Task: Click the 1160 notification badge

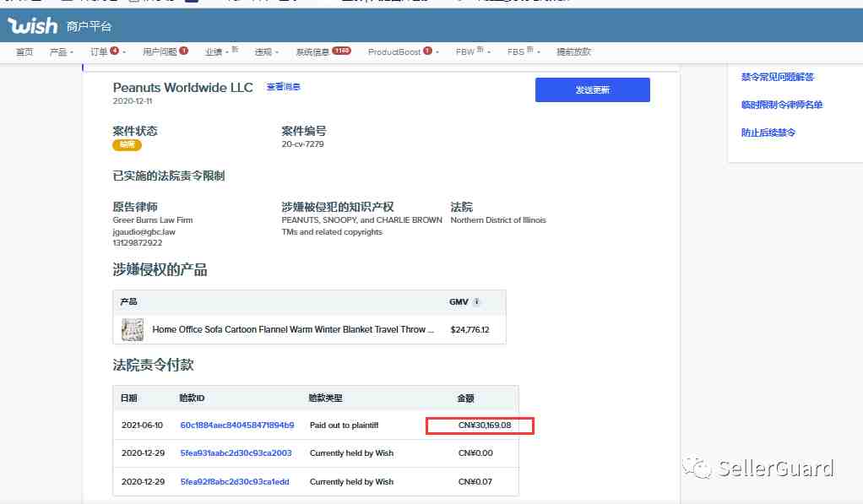Action: pos(341,51)
